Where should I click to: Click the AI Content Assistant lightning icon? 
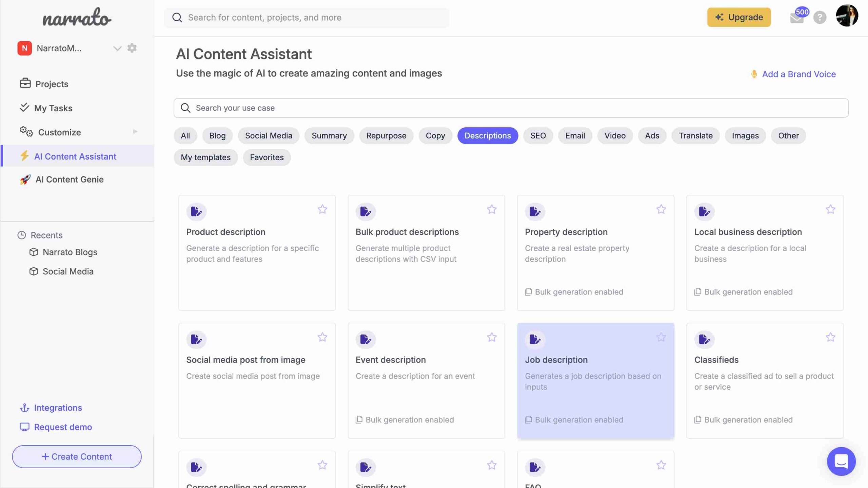pyautogui.click(x=24, y=156)
